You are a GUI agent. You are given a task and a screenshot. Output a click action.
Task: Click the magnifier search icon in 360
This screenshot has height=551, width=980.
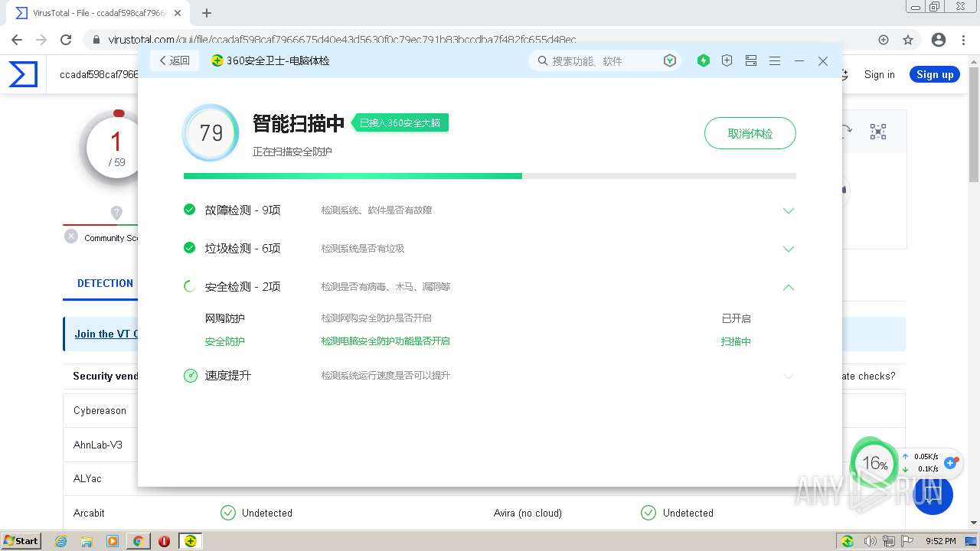click(x=543, y=60)
